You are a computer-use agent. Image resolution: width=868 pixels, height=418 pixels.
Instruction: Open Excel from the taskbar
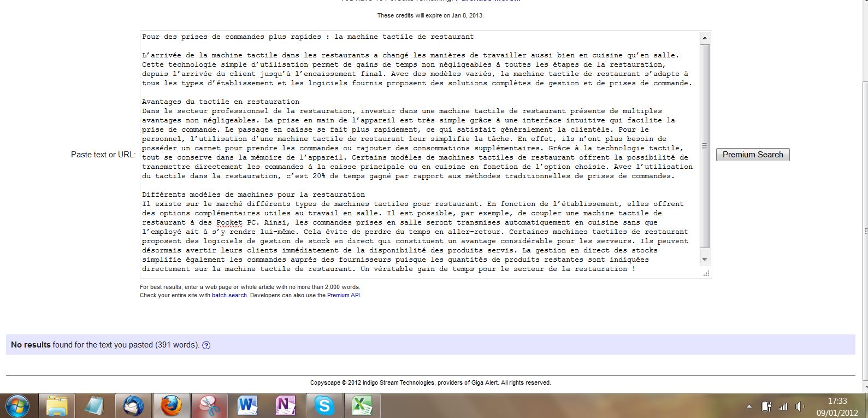pyautogui.click(x=362, y=406)
